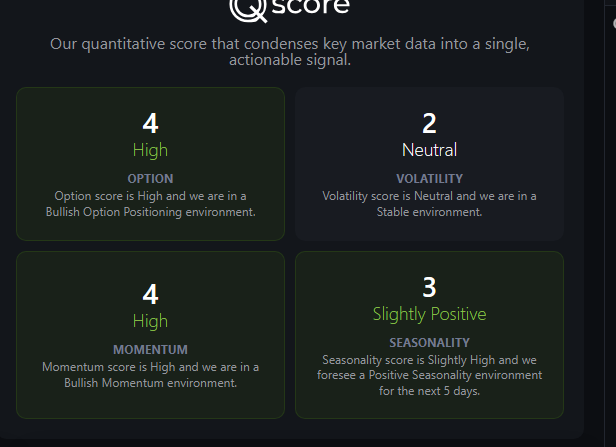Click the Bullish Momentum environment description

[150, 374]
